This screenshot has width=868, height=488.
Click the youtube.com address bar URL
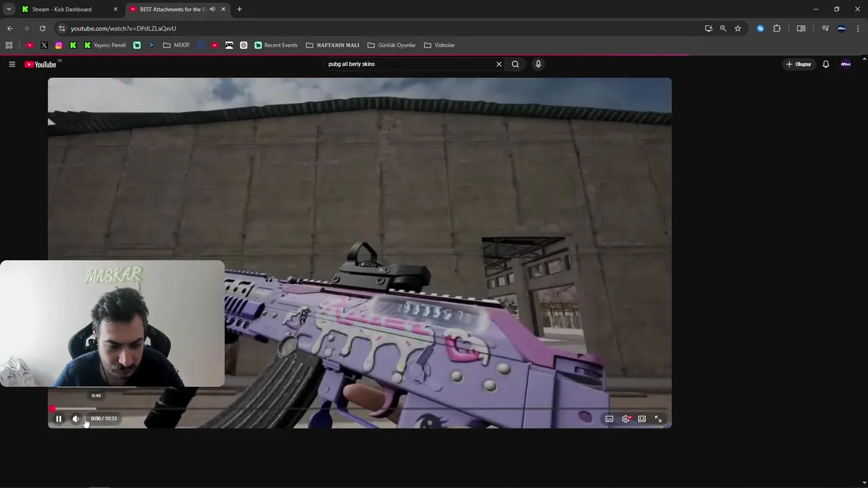pyautogui.click(x=123, y=28)
